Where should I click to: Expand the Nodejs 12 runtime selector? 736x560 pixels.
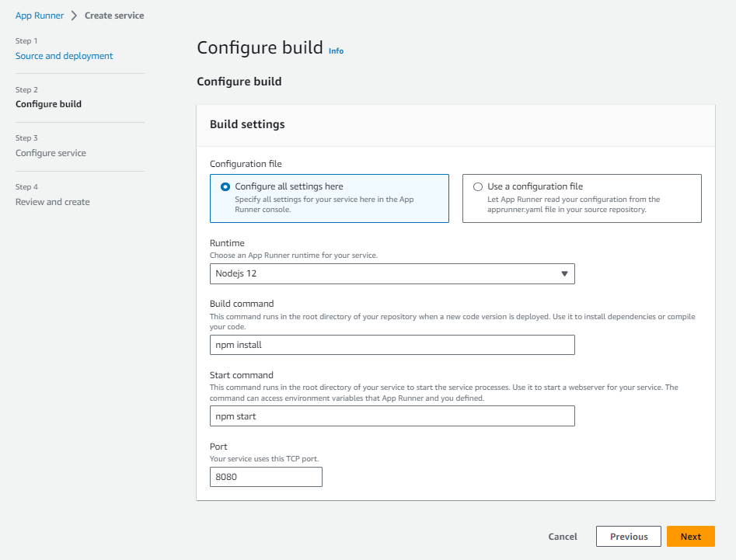[392, 273]
